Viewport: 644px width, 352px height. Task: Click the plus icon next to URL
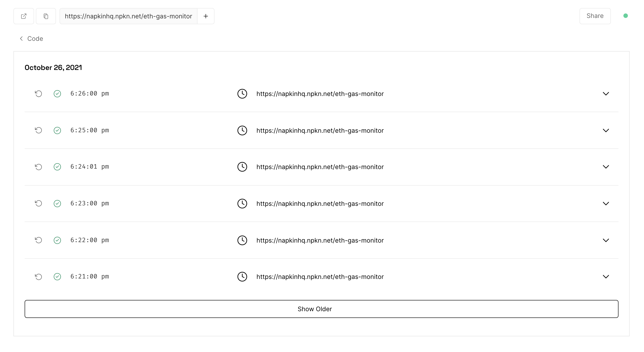(206, 16)
